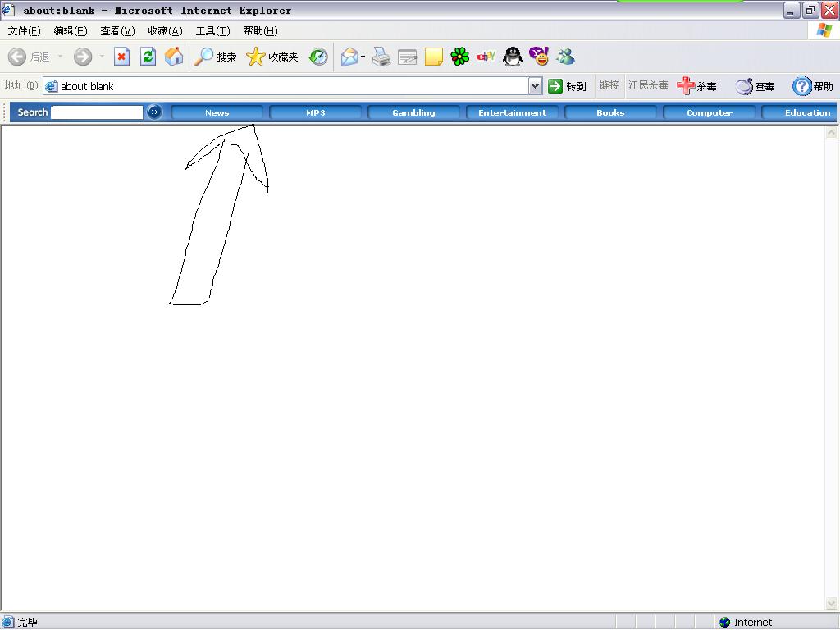Open the History panel icon

point(318,57)
